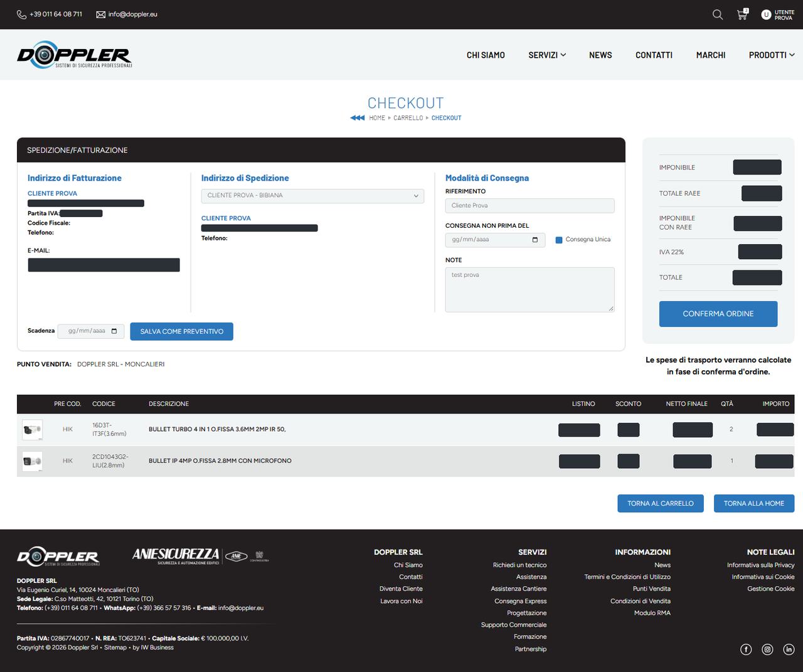
Task: Click the Doppler header logo
Action: (x=75, y=55)
